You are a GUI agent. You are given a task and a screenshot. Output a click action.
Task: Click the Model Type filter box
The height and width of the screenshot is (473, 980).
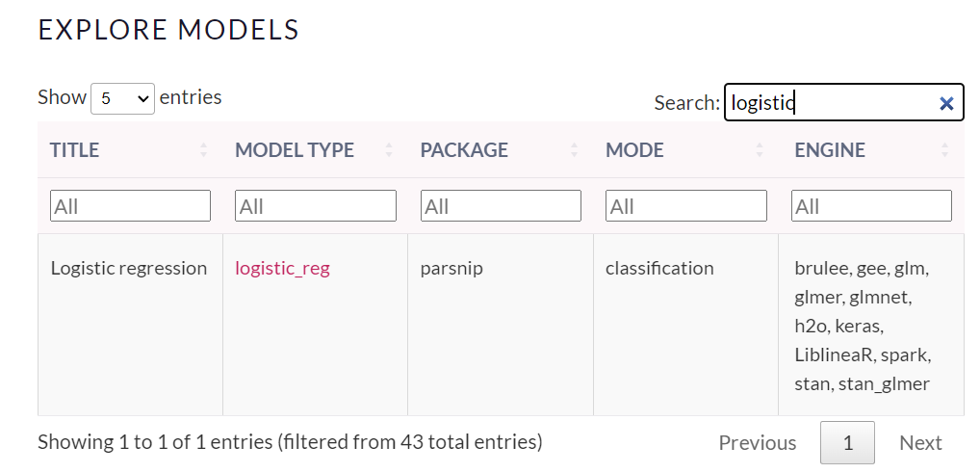pyautogui.click(x=316, y=206)
